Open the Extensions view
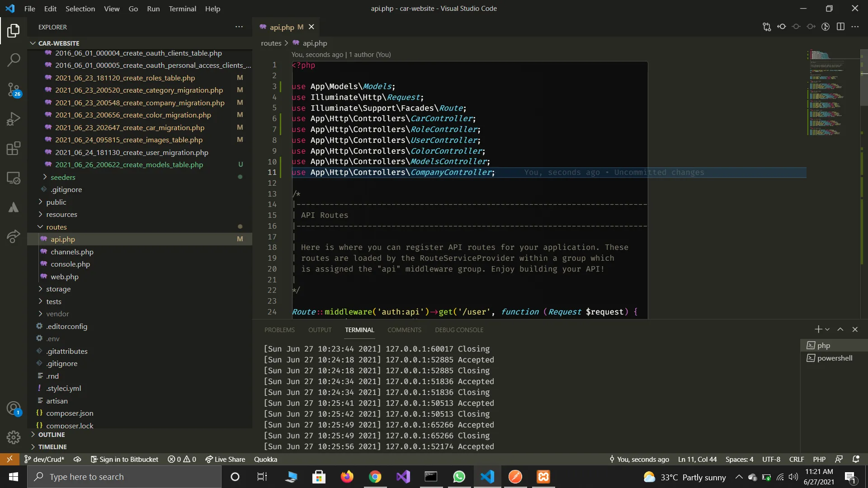The image size is (868, 488). (14, 148)
